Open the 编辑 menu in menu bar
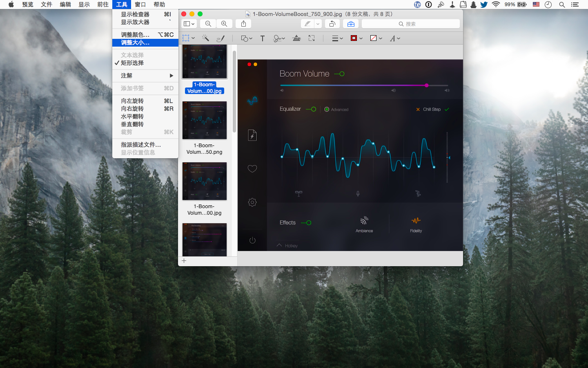Image resolution: width=588 pixels, height=368 pixels. pyautogui.click(x=65, y=4)
